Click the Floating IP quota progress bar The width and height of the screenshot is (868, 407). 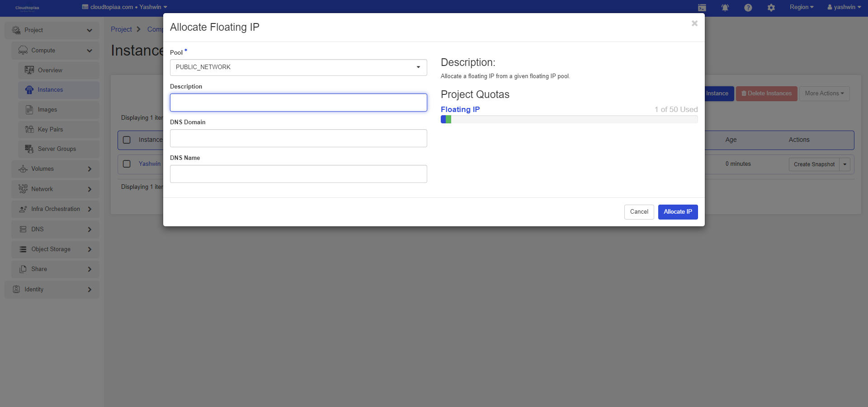[x=569, y=120]
